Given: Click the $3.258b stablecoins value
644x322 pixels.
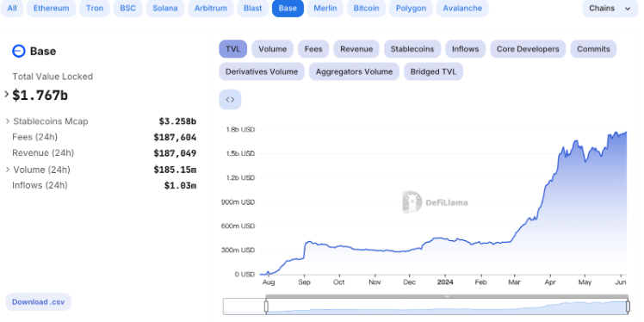Looking at the screenshot, I should 177,121.
